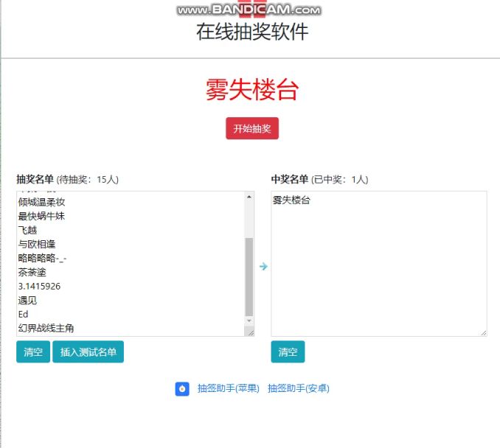Viewport: 500px width, 448px height.
Task: Clear the 抽奖名单 list with 清空
Action: click(33, 352)
